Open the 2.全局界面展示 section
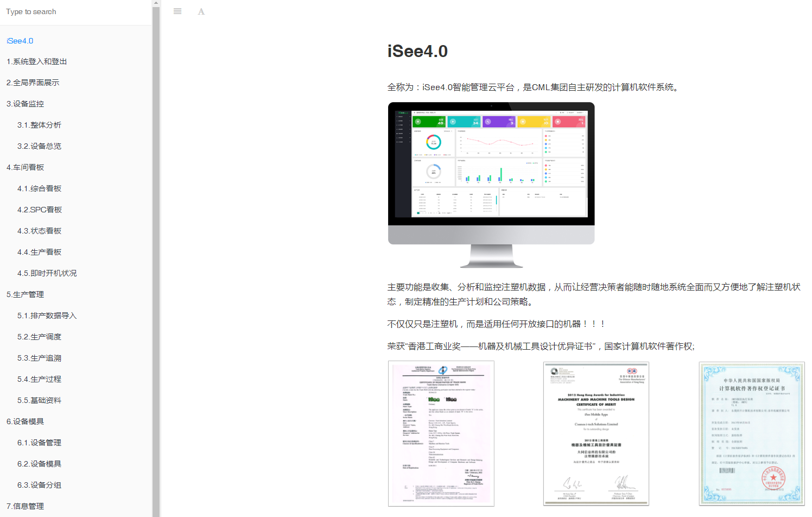The width and height of the screenshot is (812, 517). 33,83
